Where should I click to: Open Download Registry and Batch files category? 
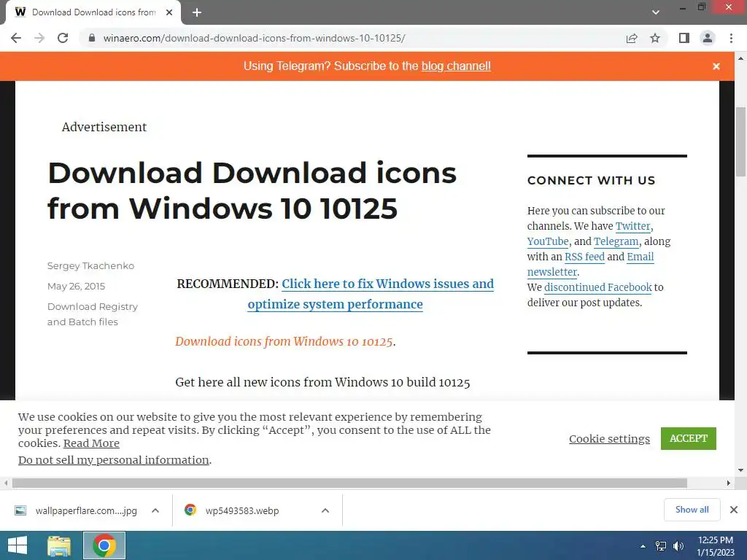tap(93, 314)
